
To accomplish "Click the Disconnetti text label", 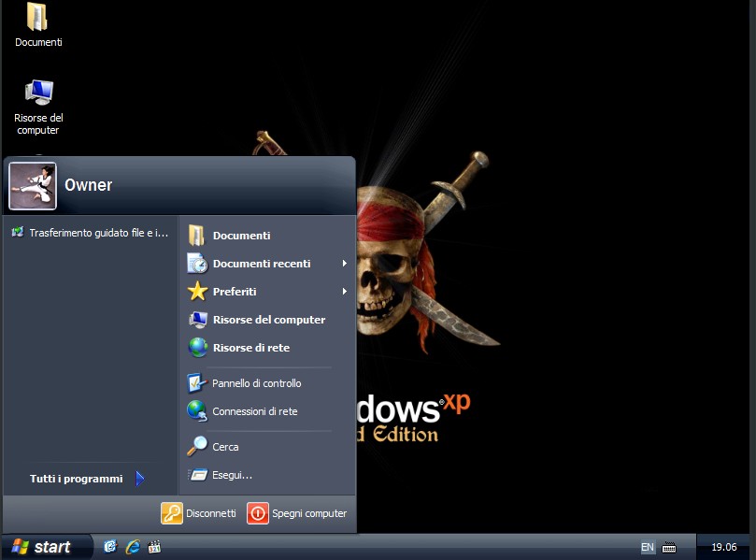I will click(211, 513).
